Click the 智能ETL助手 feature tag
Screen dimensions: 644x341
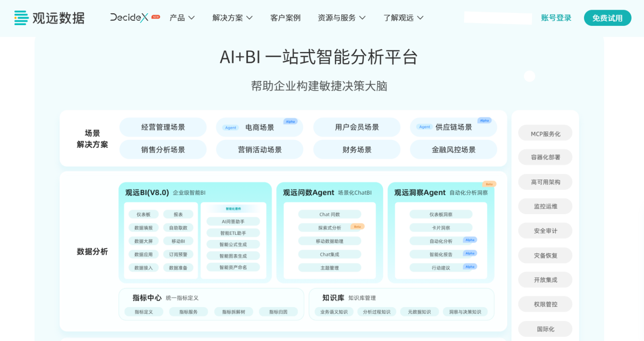[233, 233]
